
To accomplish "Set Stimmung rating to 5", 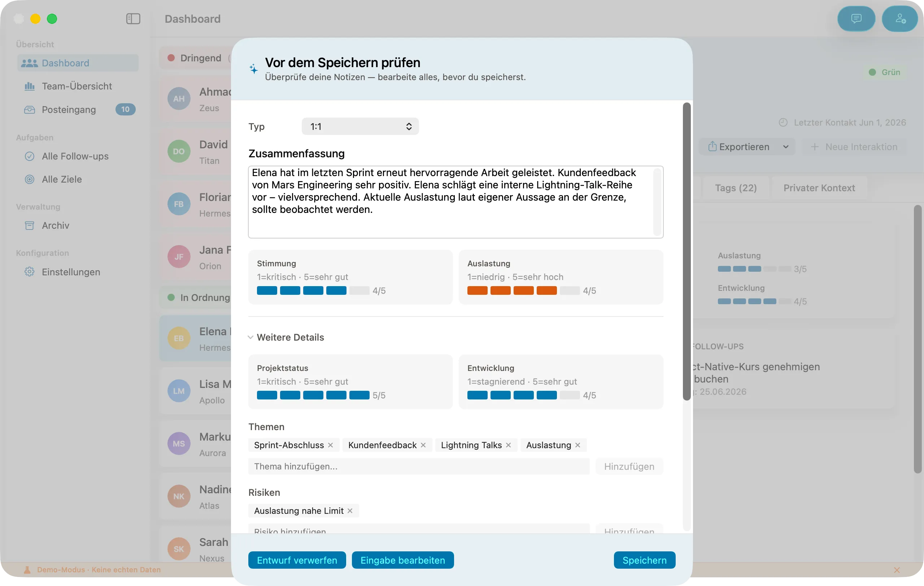I will pyautogui.click(x=359, y=291).
